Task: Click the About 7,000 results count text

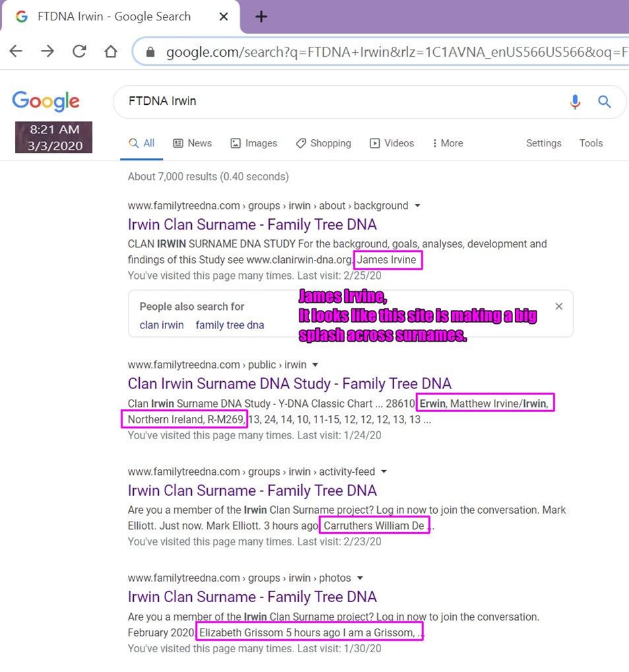Action: point(208,177)
